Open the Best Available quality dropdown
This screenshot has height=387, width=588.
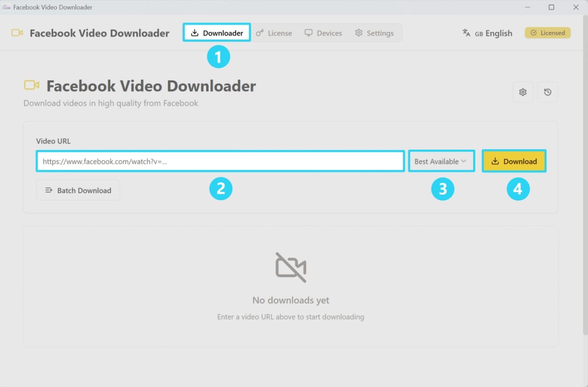tap(441, 161)
